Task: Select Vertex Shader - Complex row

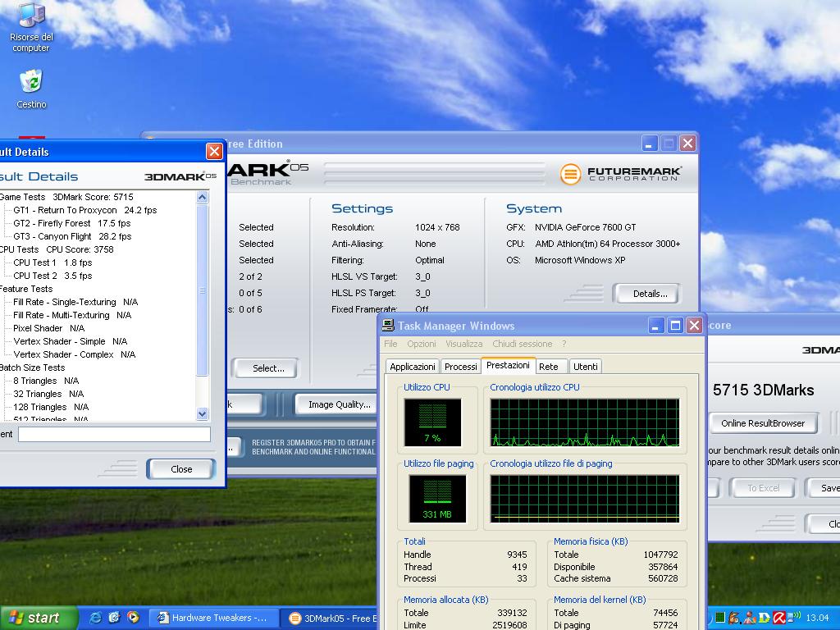Action: [x=75, y=354]
